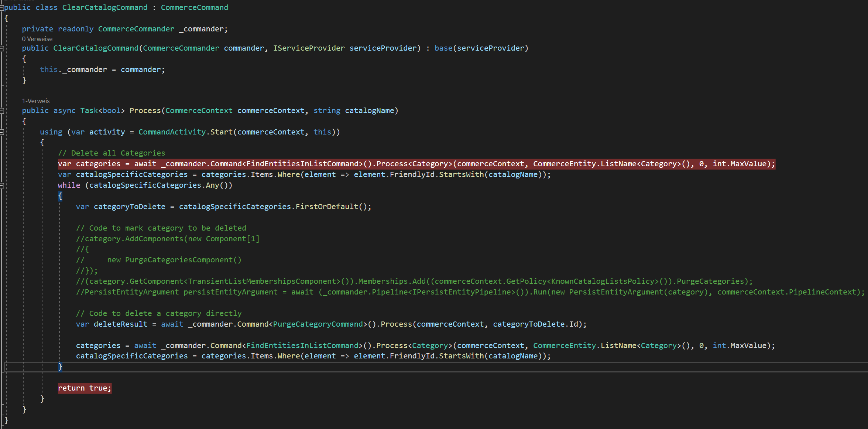The height and width of the screenshot is (429, 868).
Task: Click 'int.MaxValue' on the highlighted breakpoint line
Action: tap(740, 164)
